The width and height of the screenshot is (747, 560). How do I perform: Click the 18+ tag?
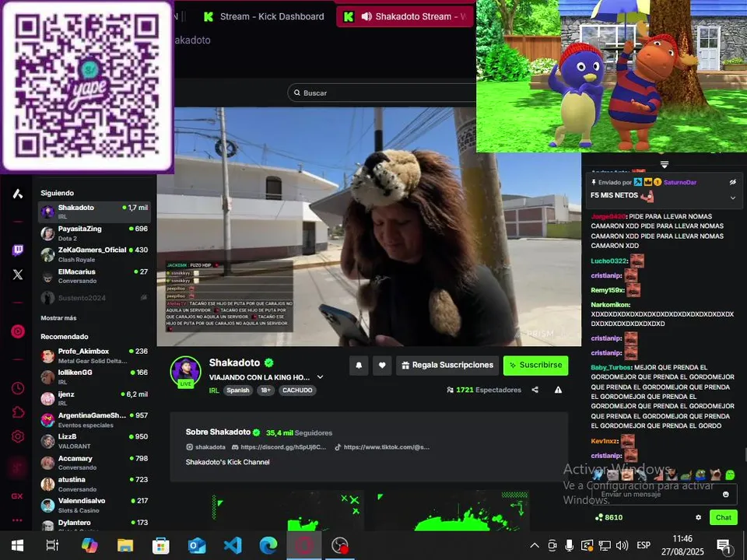[x=265, y=390]
